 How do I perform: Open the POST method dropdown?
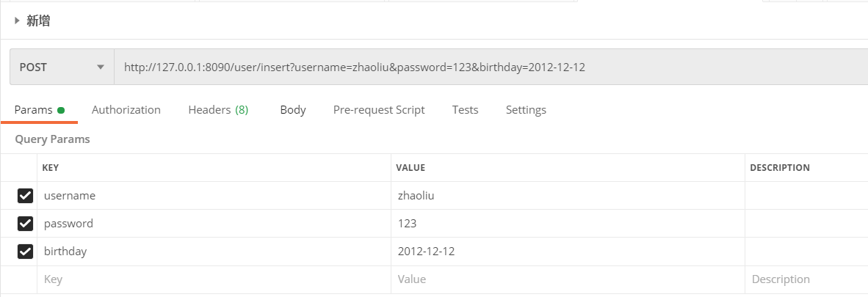(62, 67)
